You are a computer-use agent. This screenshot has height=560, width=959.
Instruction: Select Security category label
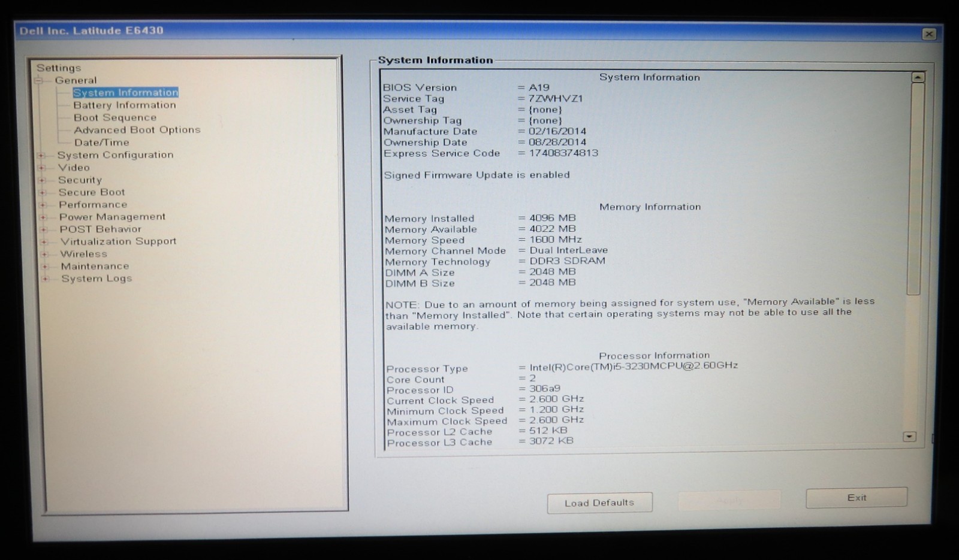(80, 180)
